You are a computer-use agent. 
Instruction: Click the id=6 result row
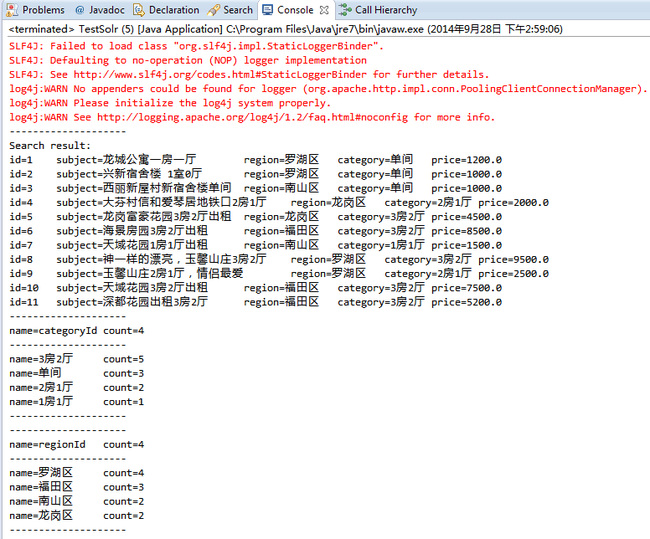[255, 231]
